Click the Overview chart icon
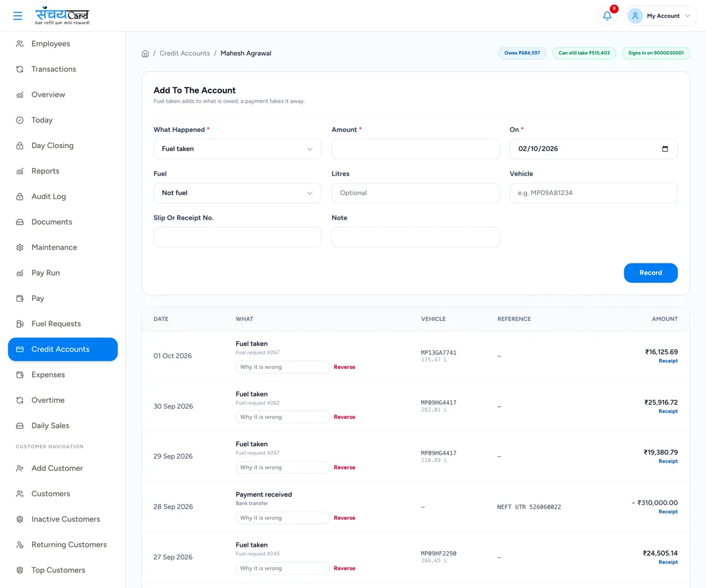 click(x=20, y=95)
